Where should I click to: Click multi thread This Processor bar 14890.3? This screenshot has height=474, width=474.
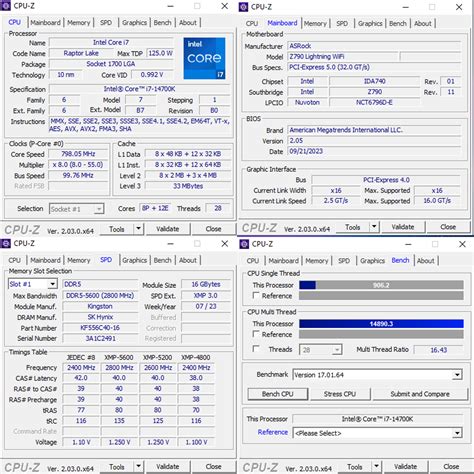coord(381,324)
